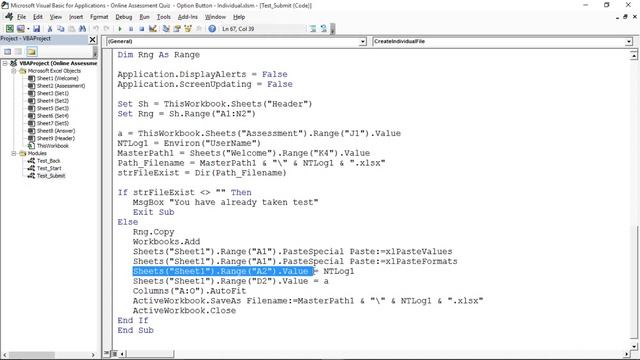Open the Insert object dropdown arrow in toolbar
Image resolution: width=640 pixels, height=360 pixels.
point(28,29)
